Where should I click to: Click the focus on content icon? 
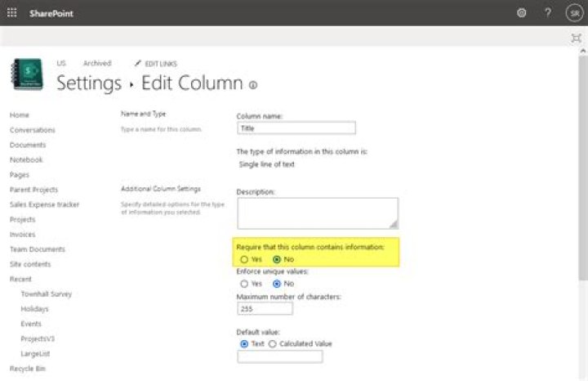[576, 38]
